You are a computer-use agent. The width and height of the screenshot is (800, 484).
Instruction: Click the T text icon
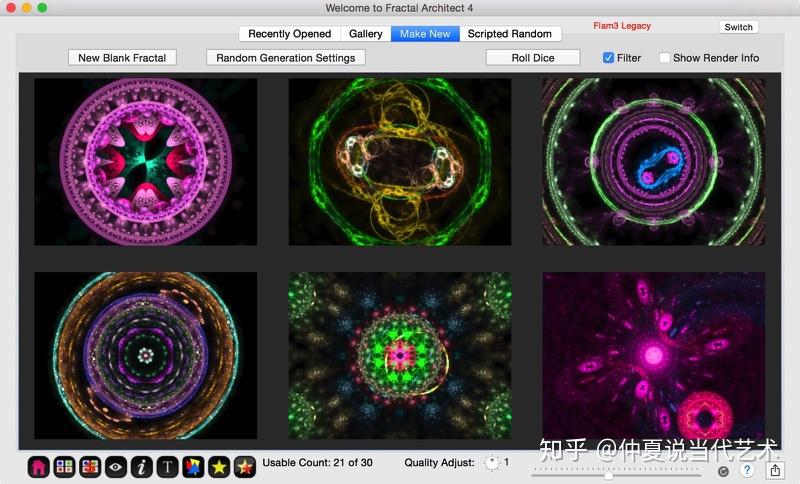pyautogui.click(x=167, y=466)
